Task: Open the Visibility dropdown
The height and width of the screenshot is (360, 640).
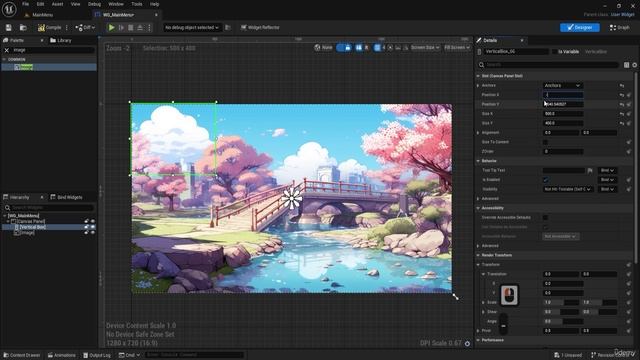Action: pos(568,189)
